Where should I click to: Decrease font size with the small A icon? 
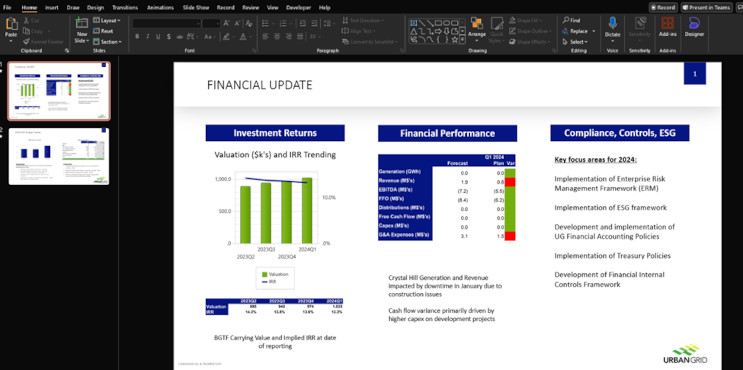(x=237, y=23)
